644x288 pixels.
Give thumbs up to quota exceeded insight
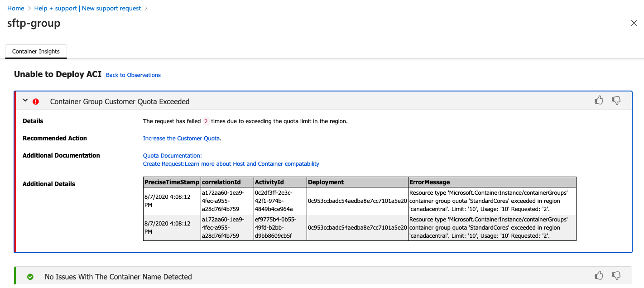(599, 100)
